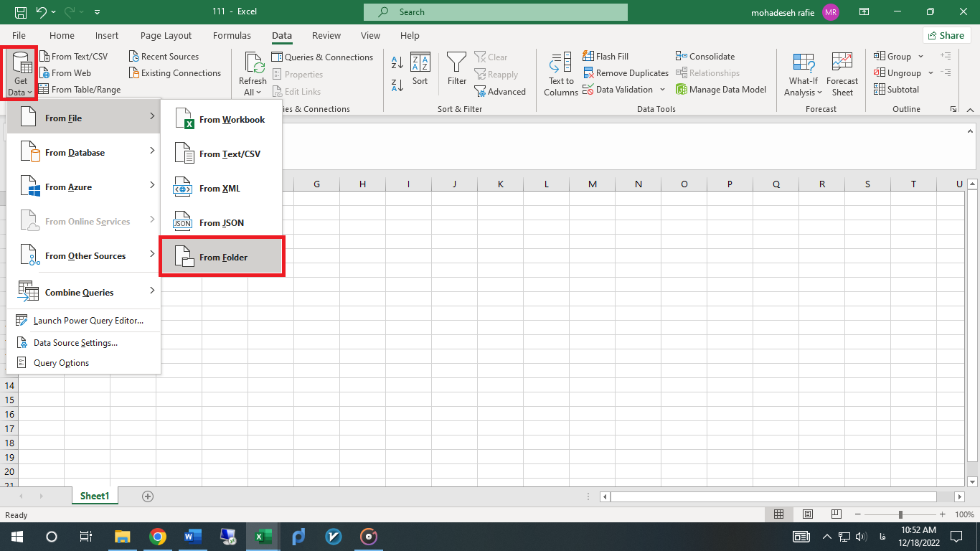
Task: Click the Share button
Action: coord(946,35)
